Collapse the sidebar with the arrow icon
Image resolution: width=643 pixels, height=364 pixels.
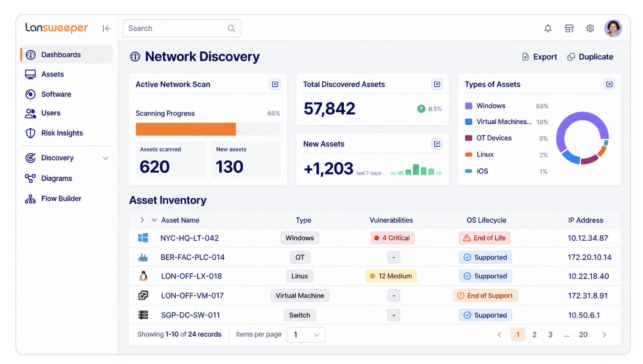[106, 28]
